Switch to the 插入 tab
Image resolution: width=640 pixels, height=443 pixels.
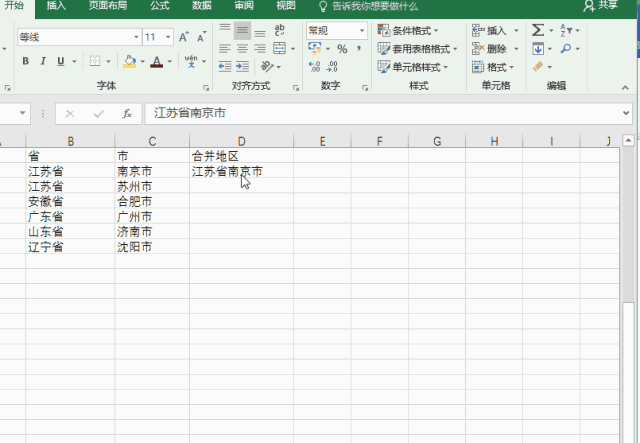(x=56, y=6)
